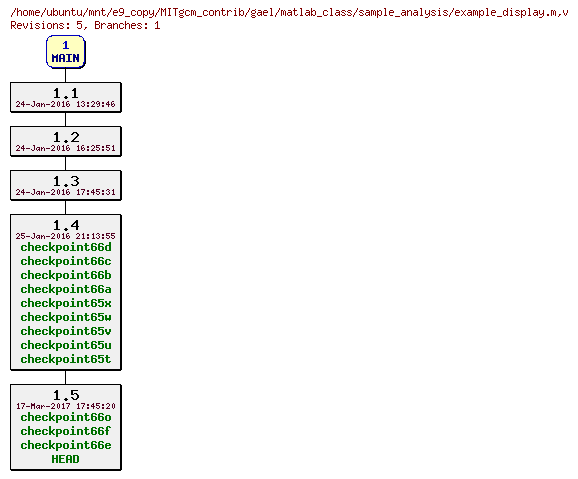Select tag checkpoint66e
This screenshot has width=578, height=479.
[x=66, y=445]
